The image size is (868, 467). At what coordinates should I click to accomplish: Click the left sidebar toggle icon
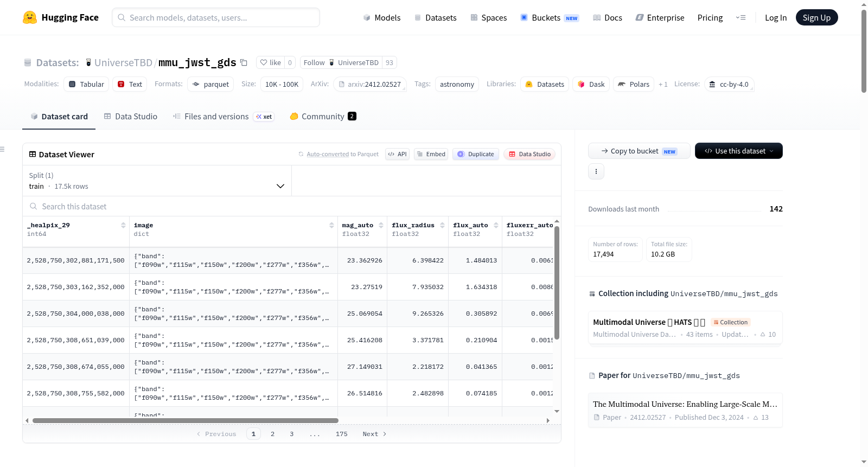[x=2, y=149]
